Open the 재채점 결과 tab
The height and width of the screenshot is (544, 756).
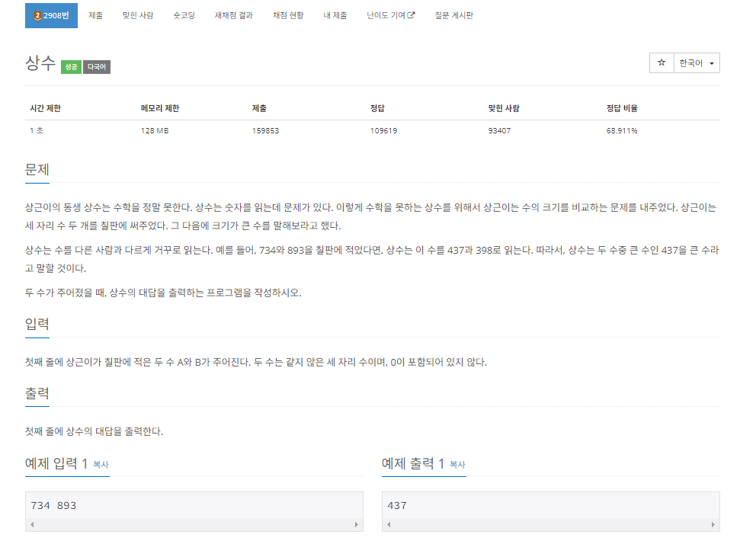click(x=233, y=15)
